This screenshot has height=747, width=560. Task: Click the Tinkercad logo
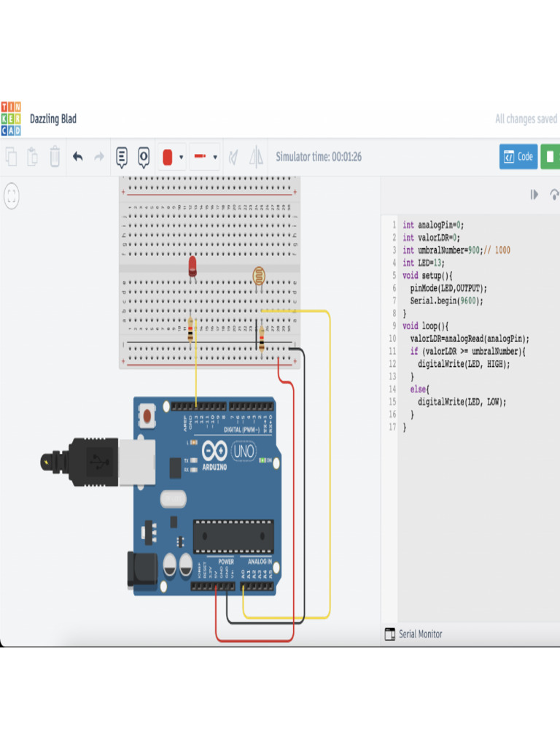pyautogui.click(x=11, y=119)
